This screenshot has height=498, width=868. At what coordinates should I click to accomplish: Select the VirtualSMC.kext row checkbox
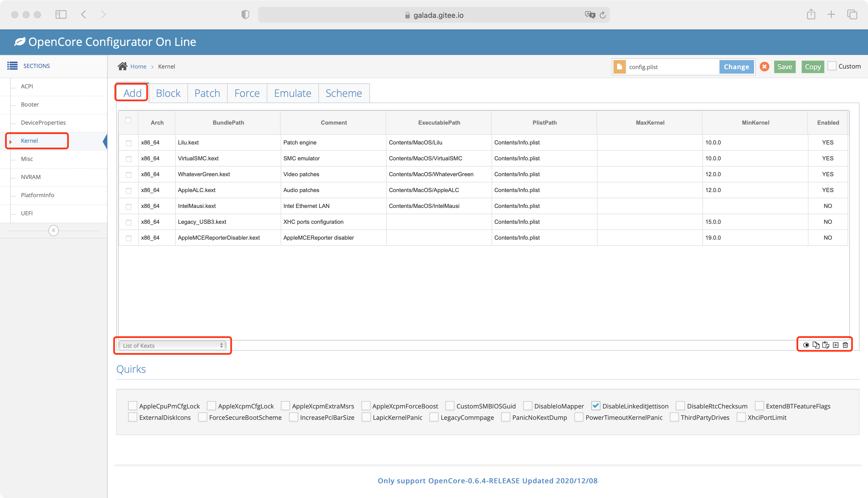[x=129, y=159]
